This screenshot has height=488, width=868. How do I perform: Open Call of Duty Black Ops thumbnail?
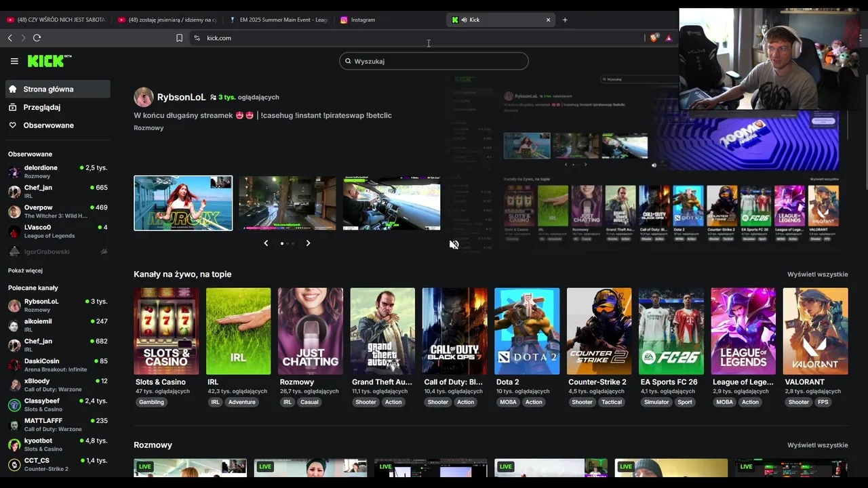click(x=454, y=331)
